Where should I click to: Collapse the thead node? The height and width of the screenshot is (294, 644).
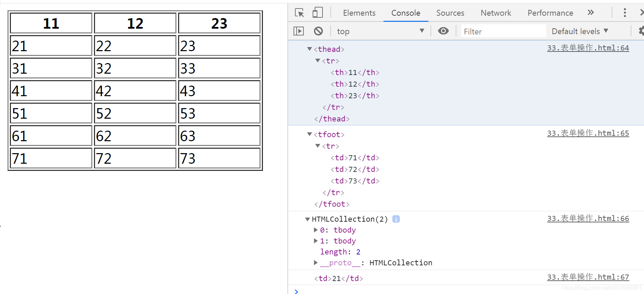click(310, 49)
